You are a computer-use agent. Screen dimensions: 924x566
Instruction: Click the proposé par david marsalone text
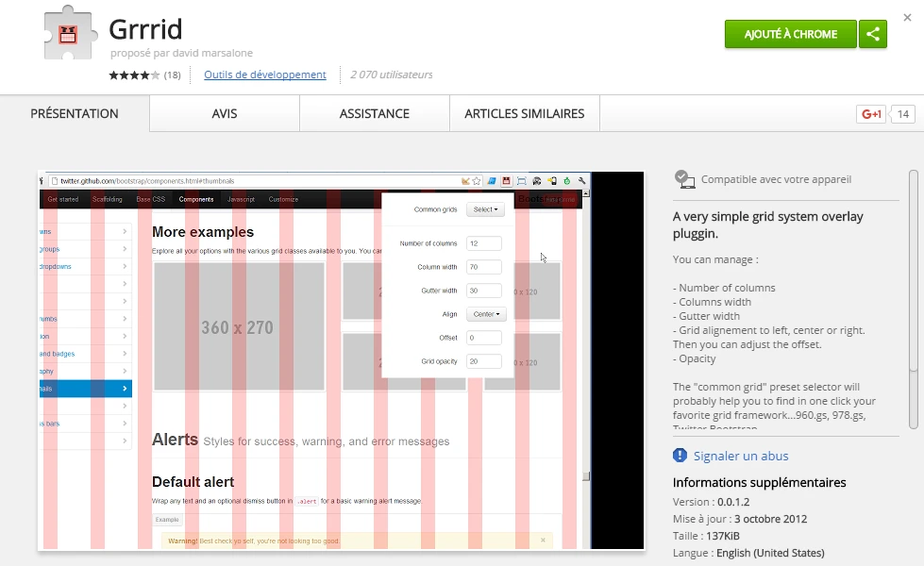coord(181,53)
